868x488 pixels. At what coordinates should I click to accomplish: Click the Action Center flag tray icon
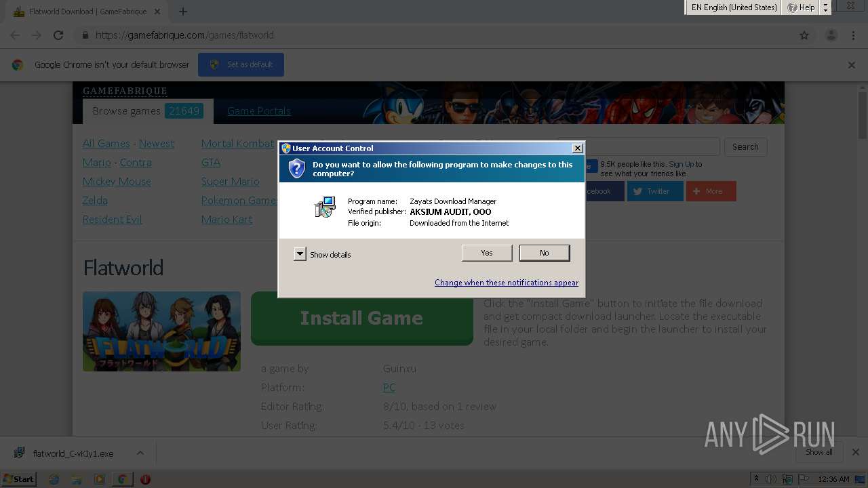pos(804,479)
